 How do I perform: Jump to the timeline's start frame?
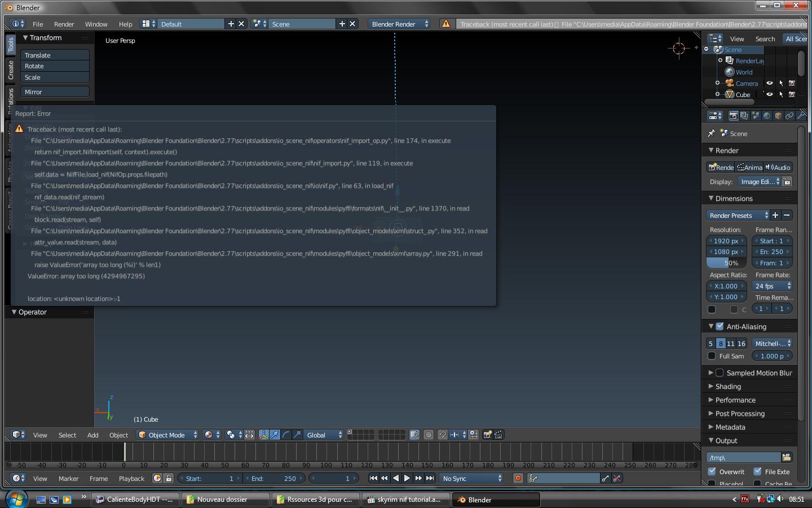pyautogui.click(x=373, y=478)
